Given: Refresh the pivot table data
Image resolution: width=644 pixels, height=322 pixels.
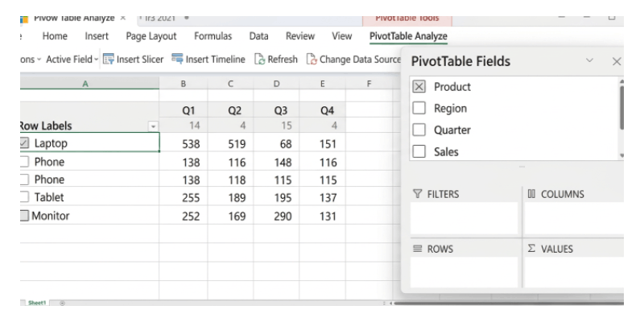Looking at the screenshot, I should 275,60.
